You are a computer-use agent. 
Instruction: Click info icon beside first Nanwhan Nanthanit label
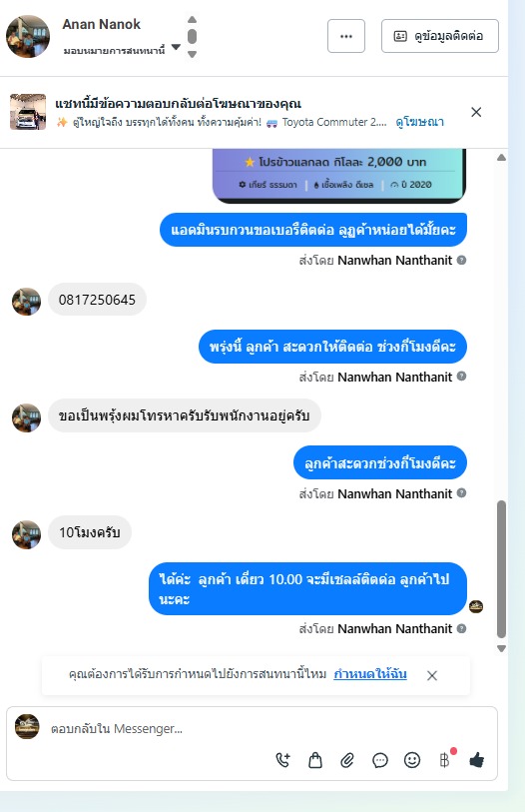tap(461, 260)
